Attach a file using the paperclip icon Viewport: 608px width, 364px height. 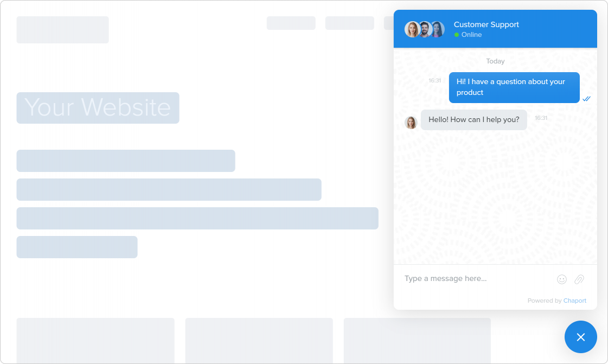[579, 279]
